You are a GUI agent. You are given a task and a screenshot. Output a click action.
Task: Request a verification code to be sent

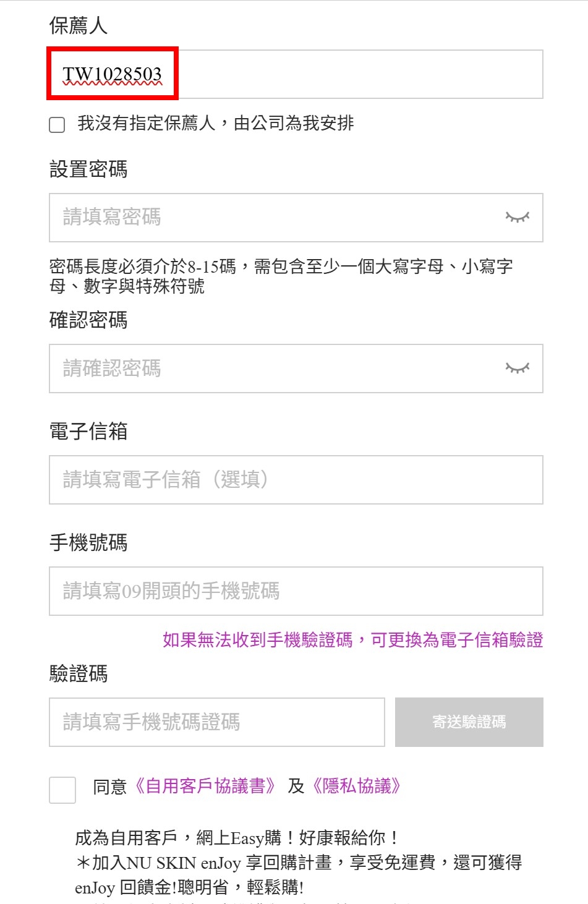[469, 722]
